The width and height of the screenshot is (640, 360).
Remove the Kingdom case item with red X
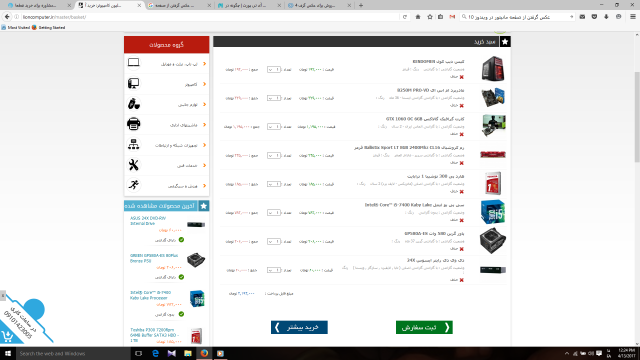click(462, 77)
